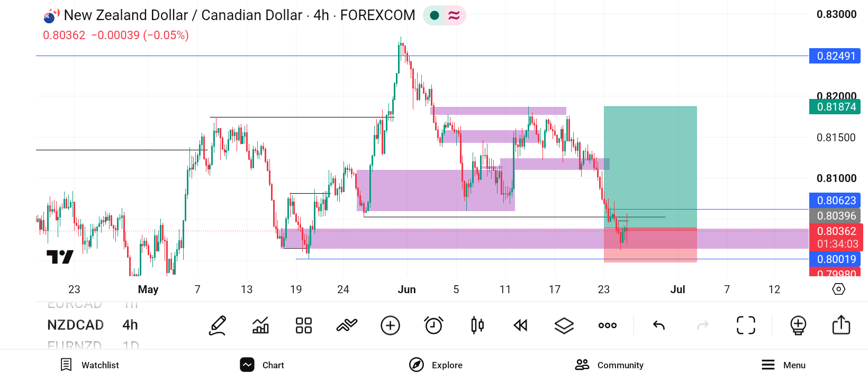The height and width of the screenshot is (381, 868).
Task: Open the chart settings hexagon icon
Action: pyautogui.click(x=839, y=289)
